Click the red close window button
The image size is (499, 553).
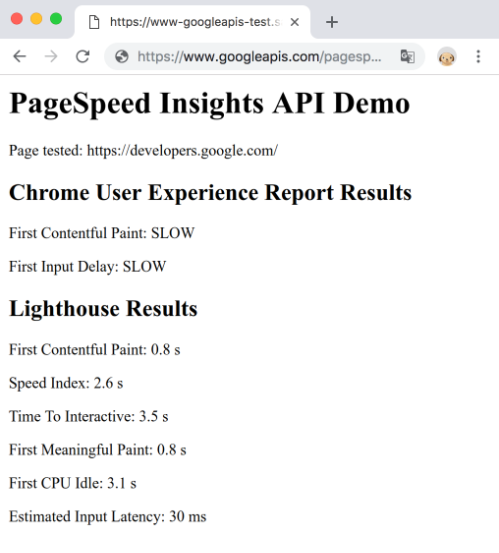coord(17,18)
